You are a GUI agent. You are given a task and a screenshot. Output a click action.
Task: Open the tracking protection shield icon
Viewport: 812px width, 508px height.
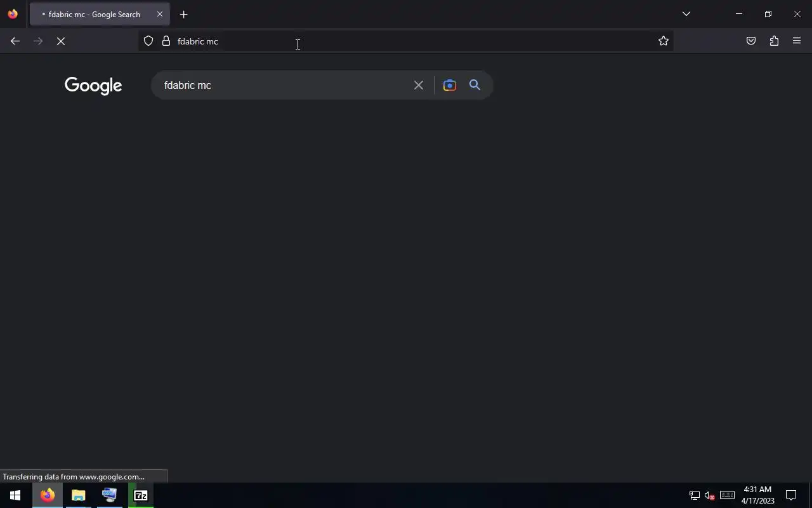[x=148, y=41]
